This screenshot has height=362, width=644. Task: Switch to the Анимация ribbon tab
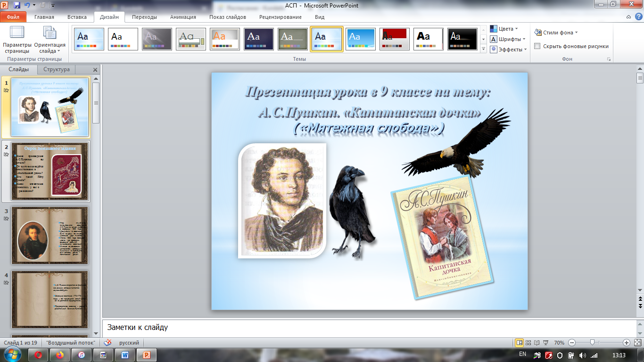pos(183,17)
